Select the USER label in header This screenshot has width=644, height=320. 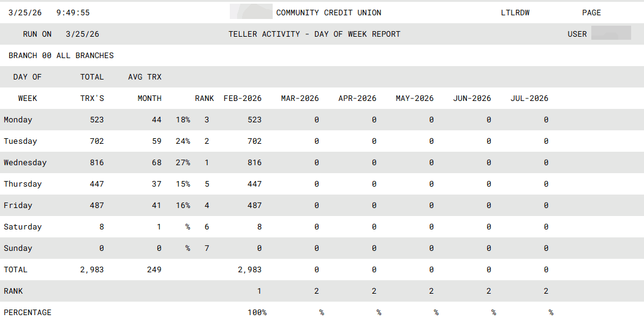[577, 34]
